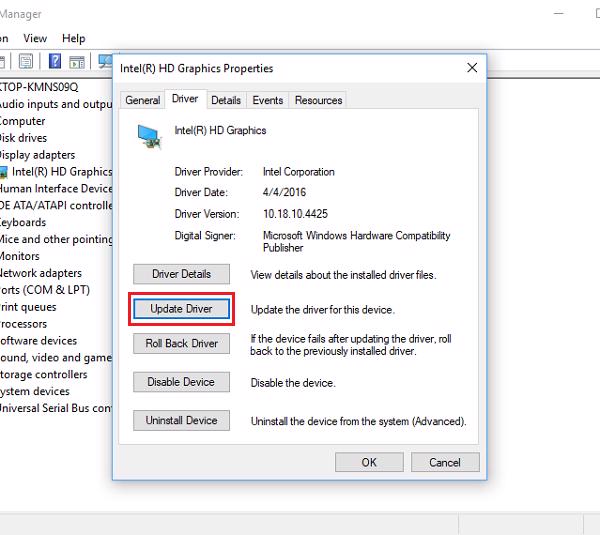Select IDE ATA/ATAPI controllers in tree
Viewport: 600px width, 535px height.
click(56, 206)
